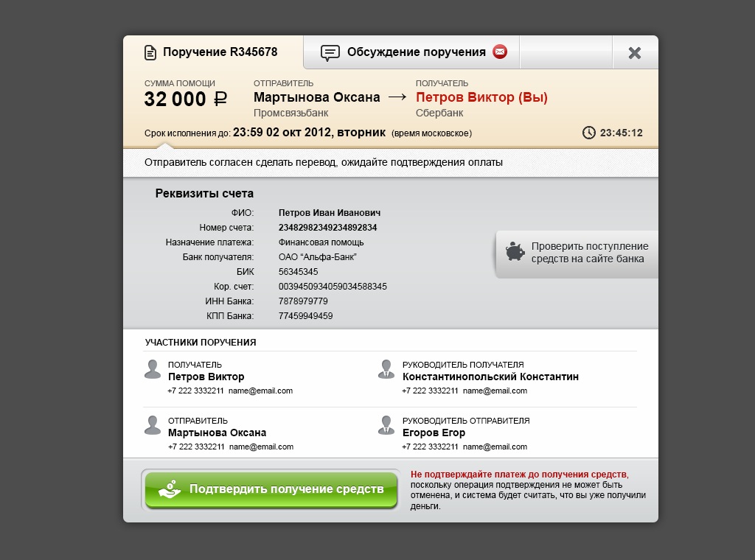Image resolution: width=755 pixels, height=560 pixels.
Task: Click the avatar icon of Константинопольский Константин
Action: pos(386,369)
